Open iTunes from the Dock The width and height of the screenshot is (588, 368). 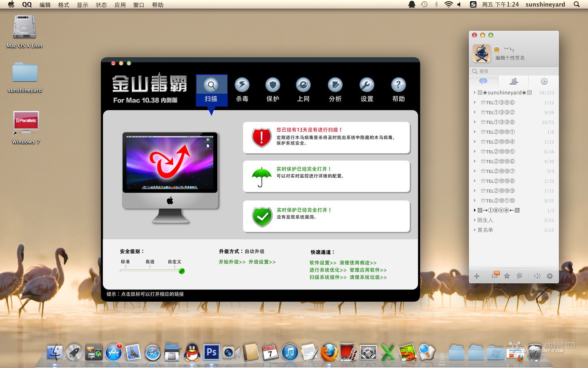point(290,352)
